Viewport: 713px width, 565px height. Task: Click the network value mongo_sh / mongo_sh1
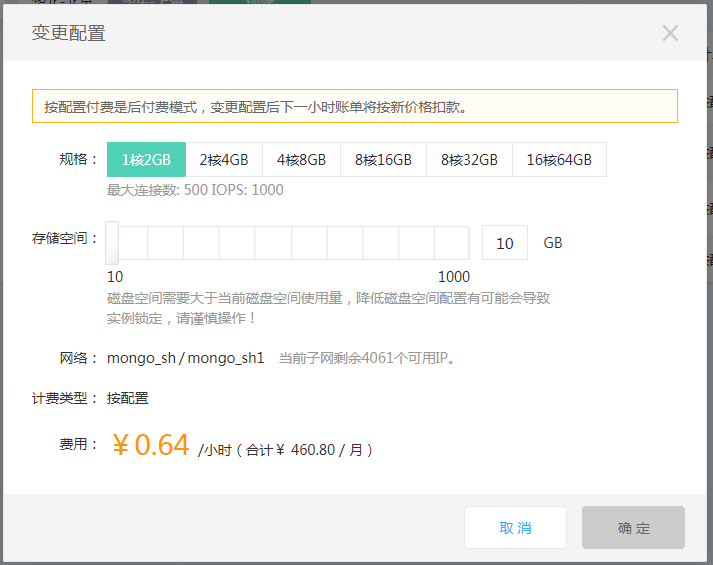[186, 358]
